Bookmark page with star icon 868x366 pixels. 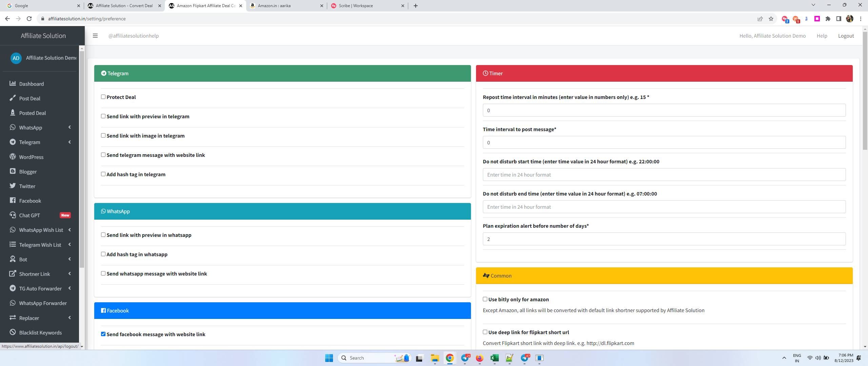click(x=771, y=19)
